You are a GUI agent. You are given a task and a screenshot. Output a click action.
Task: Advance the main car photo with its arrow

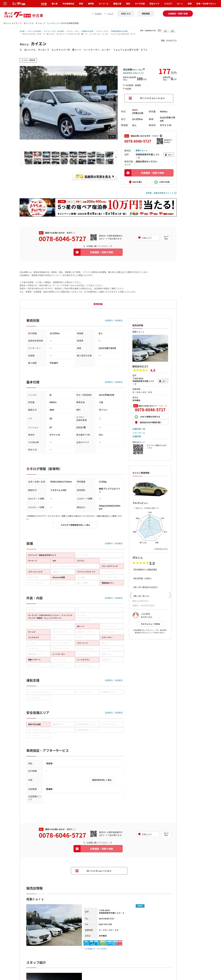[x=114, y=103]
